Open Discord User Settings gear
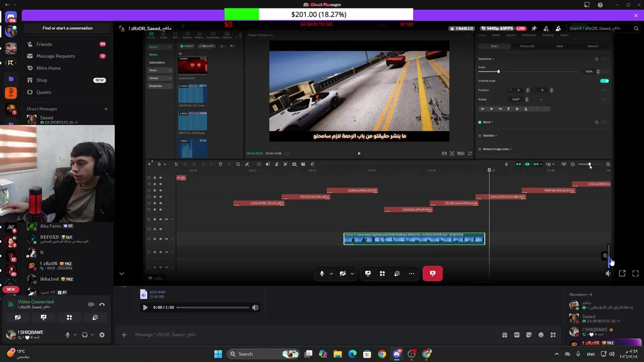Screen dimensions: 644x362 102,335
